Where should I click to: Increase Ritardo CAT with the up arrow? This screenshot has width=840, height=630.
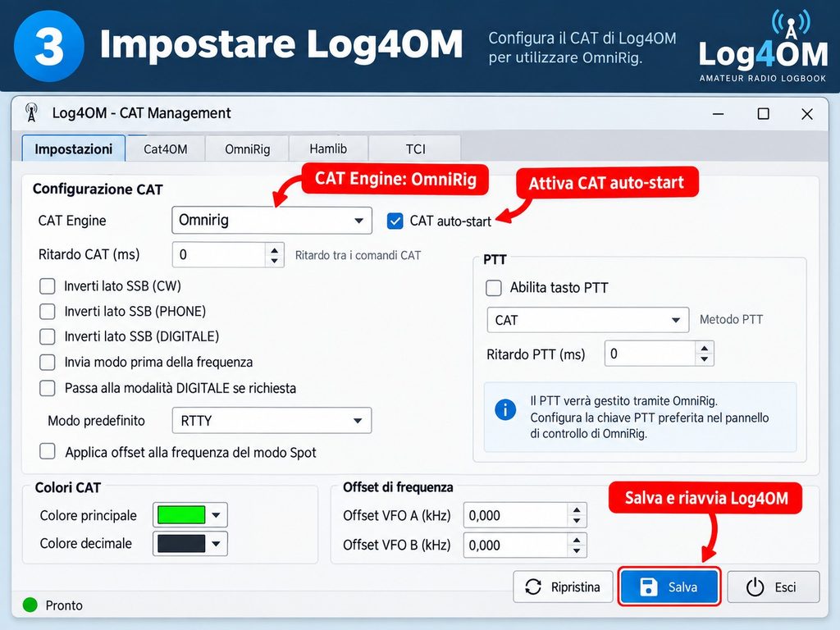pos(274,249)
